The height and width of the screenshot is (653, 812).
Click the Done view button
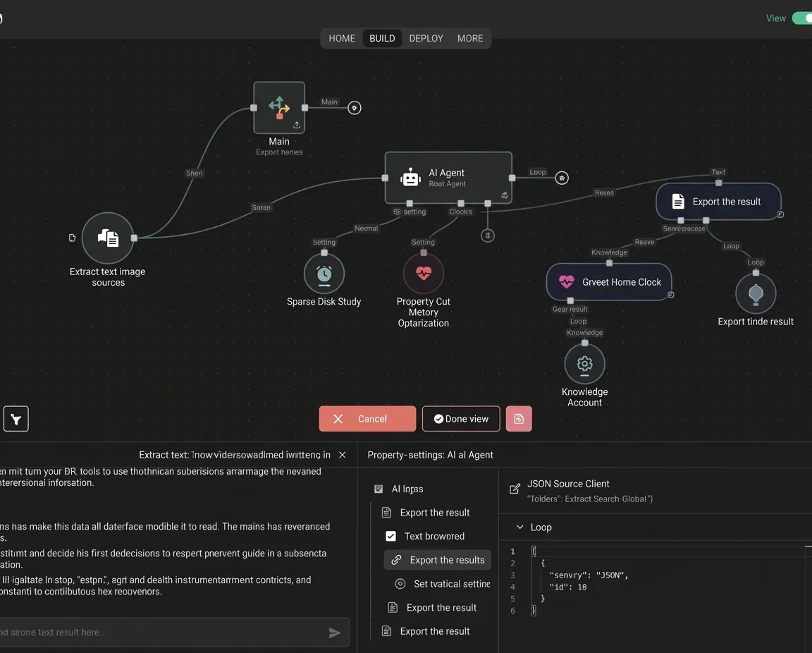[461, 419]
